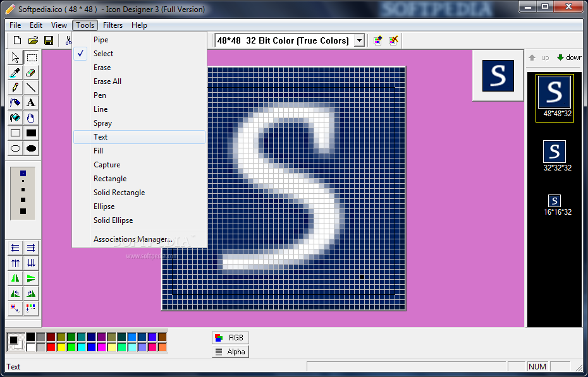Select the solid black rectangle tool
This screenshot has width=588, height=377.
[31, 133]
